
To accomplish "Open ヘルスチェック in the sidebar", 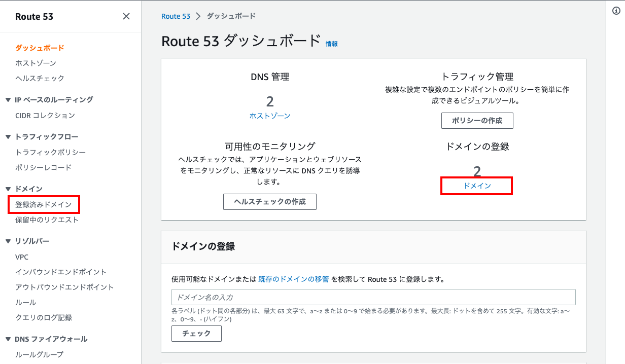I will pos(40,78).
